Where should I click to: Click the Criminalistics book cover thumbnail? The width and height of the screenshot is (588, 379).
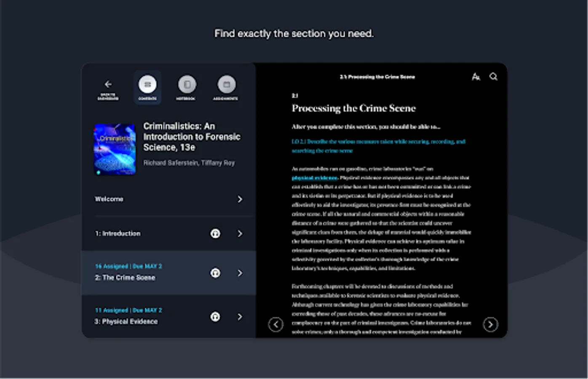[115, 149]
